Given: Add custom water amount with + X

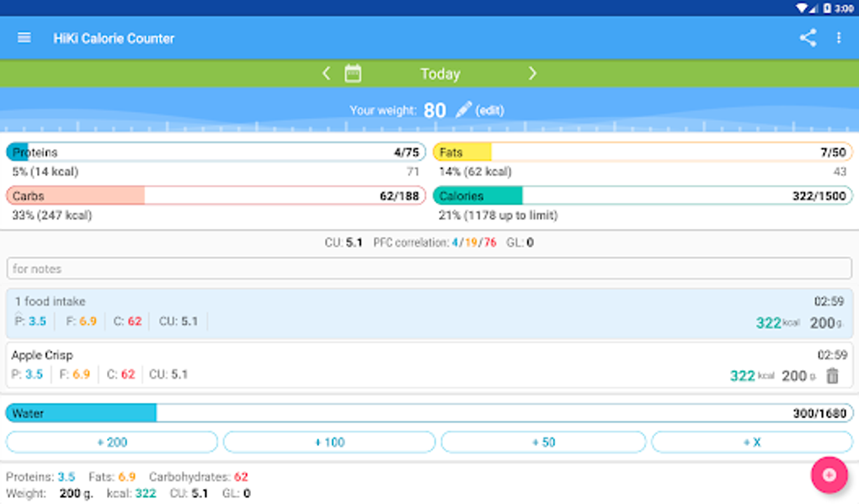Looking at the screenshot, I should pyautogui.click(x=752, y=443).
